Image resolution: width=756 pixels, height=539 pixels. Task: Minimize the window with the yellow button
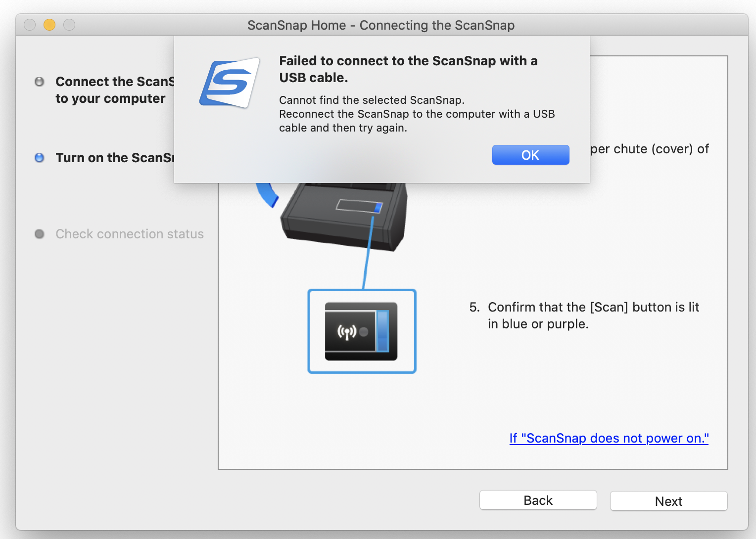coord(49,25)
